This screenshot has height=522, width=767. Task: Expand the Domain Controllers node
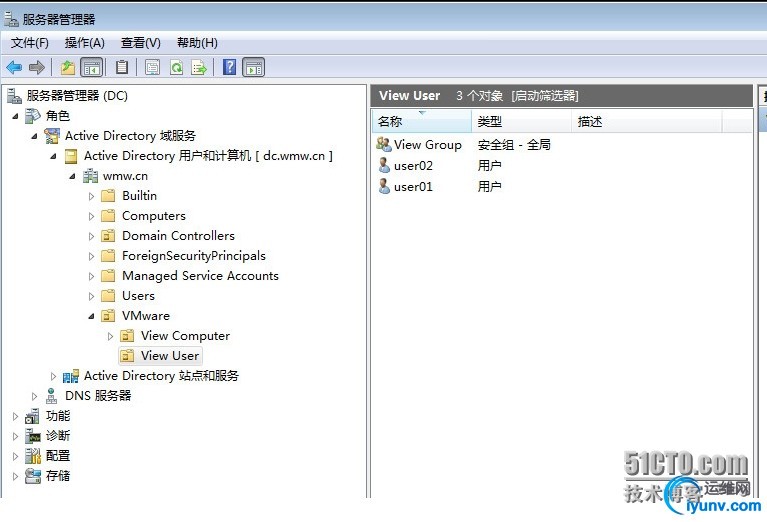pos(91,236)
